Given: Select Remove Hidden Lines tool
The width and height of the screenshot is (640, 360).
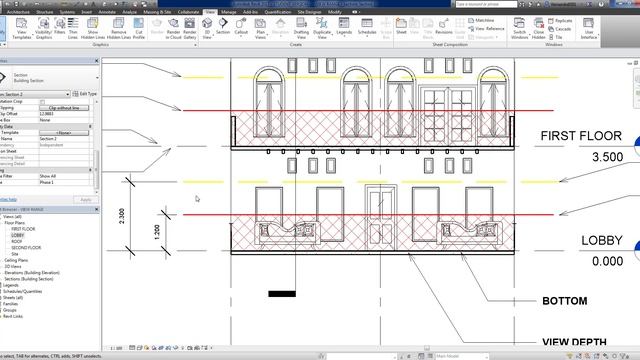Looking at the screenshot, I should [119, 28].
